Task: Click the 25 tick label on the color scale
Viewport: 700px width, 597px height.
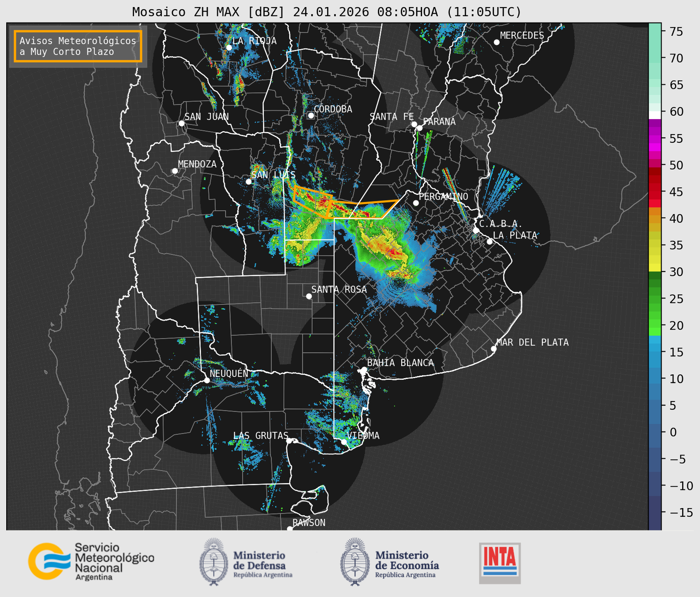Action: tap(676, 299)
